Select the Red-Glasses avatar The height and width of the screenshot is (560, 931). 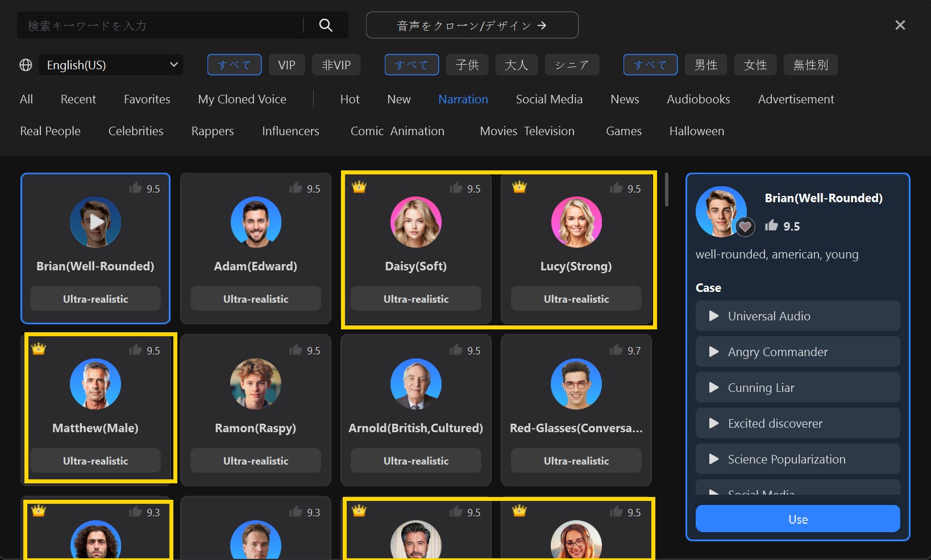(x=576, y=383)
